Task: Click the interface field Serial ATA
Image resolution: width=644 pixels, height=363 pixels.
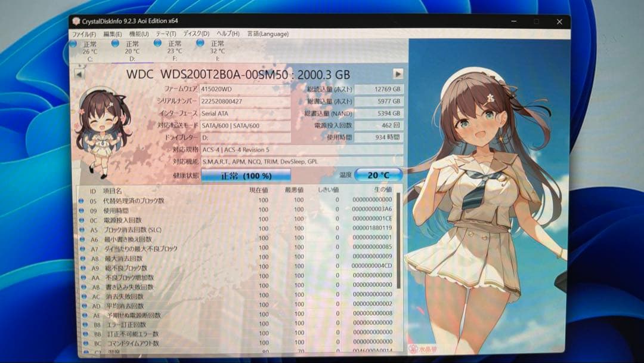Action: 245,113
